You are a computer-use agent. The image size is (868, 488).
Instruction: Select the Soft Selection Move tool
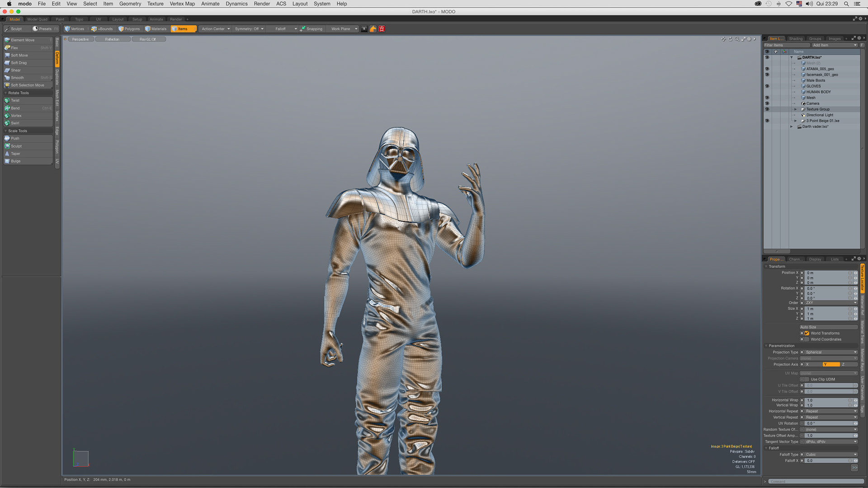pos(28,85)
